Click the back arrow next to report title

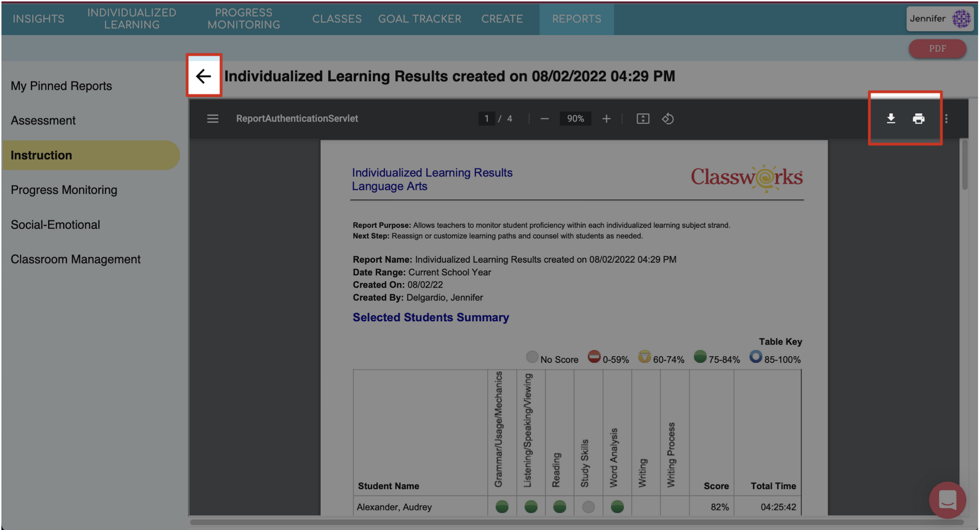pos(203,76)
